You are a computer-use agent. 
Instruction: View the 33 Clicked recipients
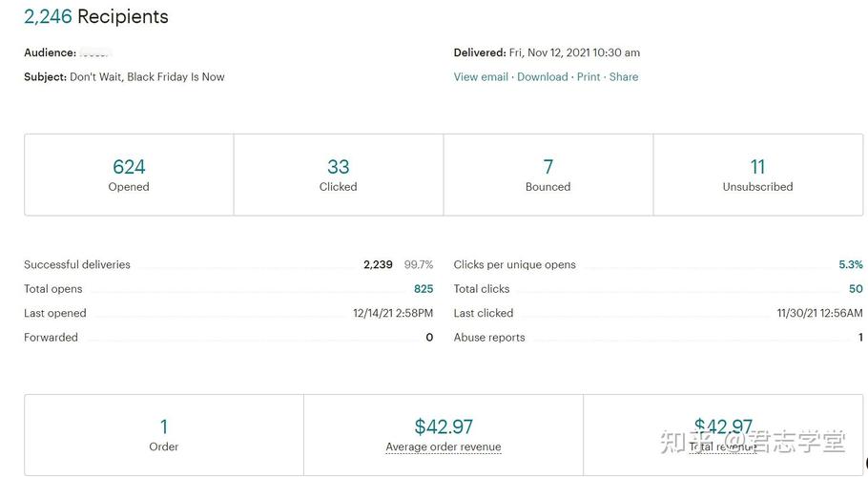click(339, 175)
